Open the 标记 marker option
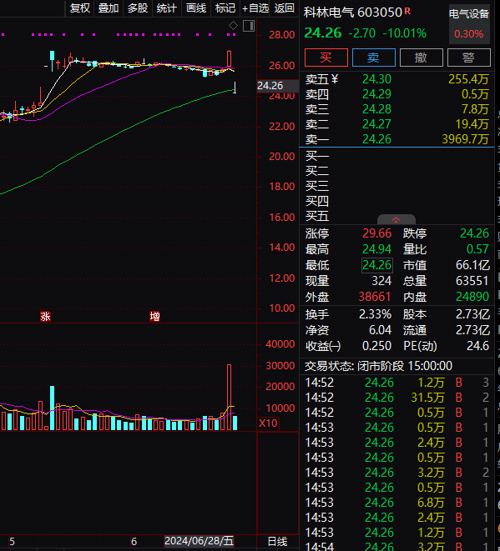Screen dimensions: 500x551 point(225,8)
